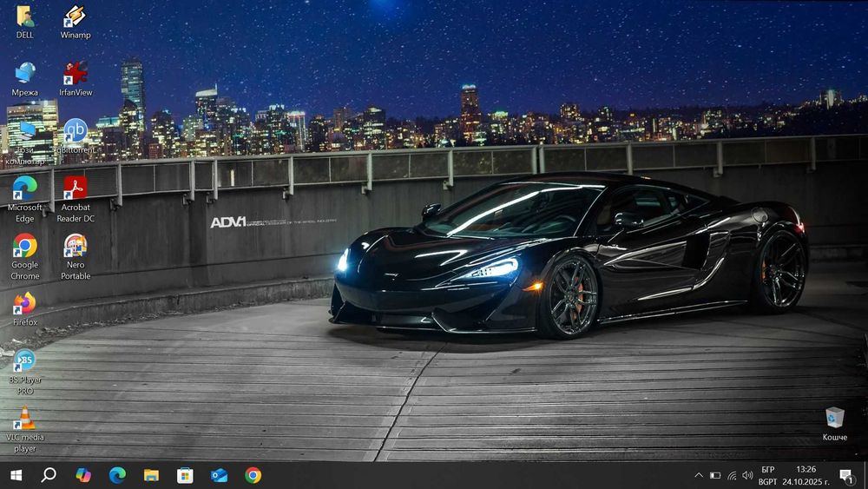868x489 pixels.
Task: Select the Кошче recycle bin icon
Action: (834, 424)
